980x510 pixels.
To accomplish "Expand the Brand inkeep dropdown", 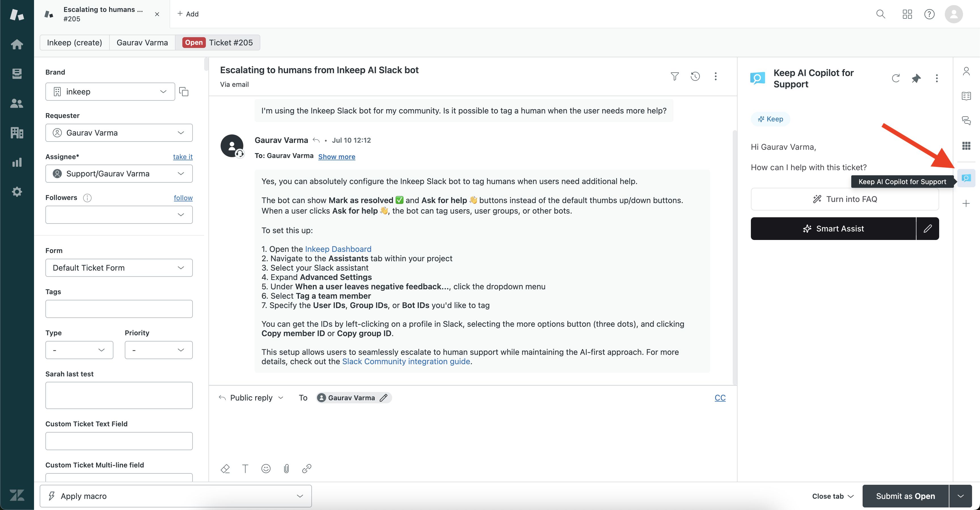I will pos(110,92).
